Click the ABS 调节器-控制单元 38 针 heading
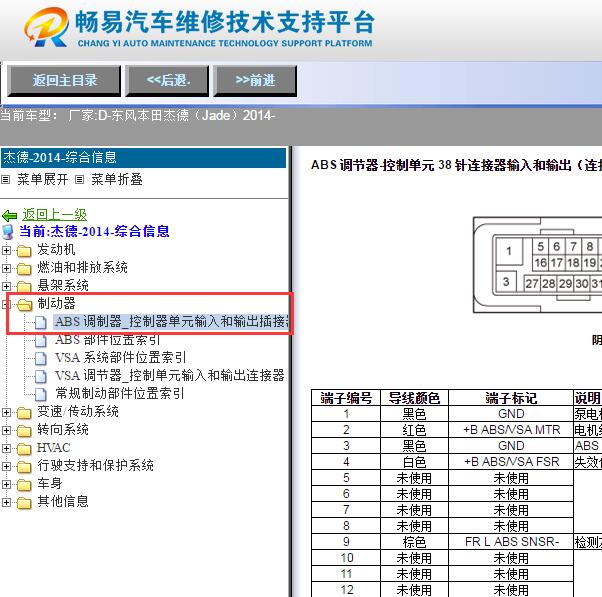This screenshot has width=602, height=597. point(456,165)
